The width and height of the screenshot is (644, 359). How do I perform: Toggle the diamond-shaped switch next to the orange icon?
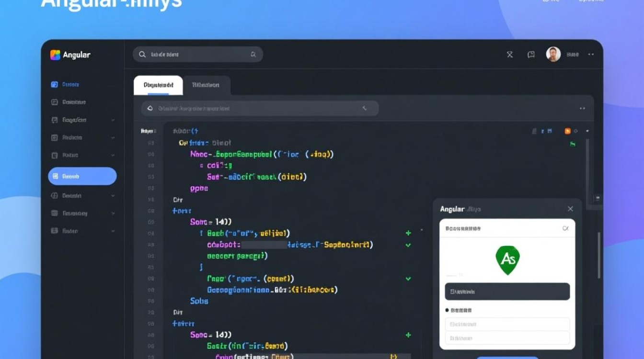(x=576, y=130)
